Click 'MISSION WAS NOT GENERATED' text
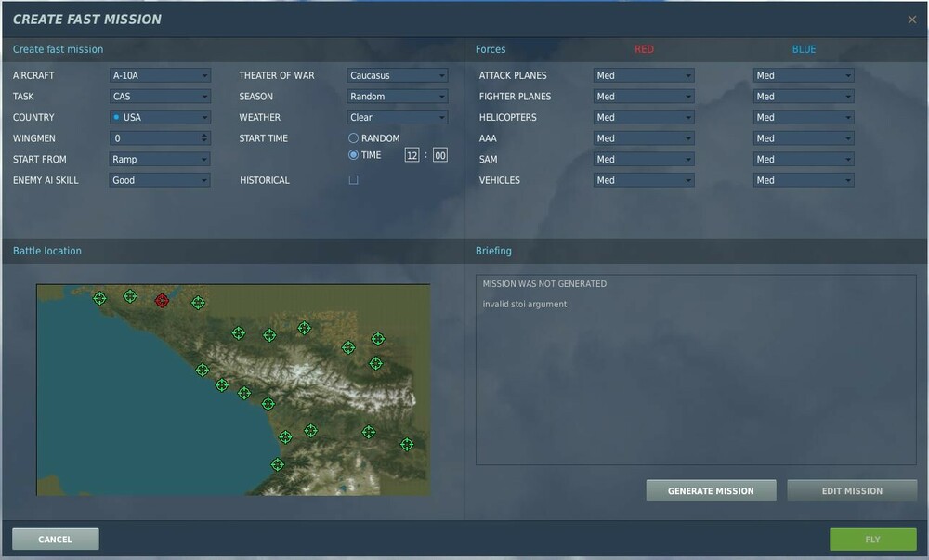The height and width of the screenshot is (560, 929). [x=544, y=283]
